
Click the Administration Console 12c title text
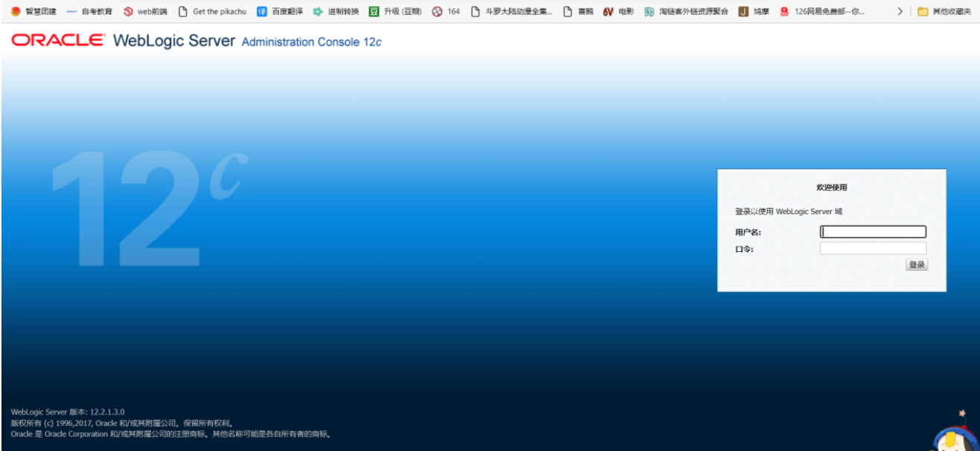(312, 42)
